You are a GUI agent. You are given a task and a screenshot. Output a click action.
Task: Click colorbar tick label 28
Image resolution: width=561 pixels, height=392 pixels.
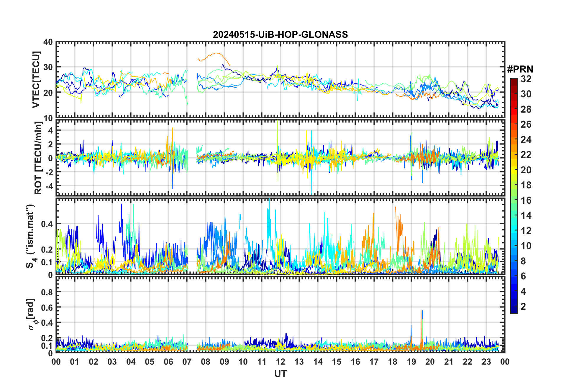pos(526,109)
